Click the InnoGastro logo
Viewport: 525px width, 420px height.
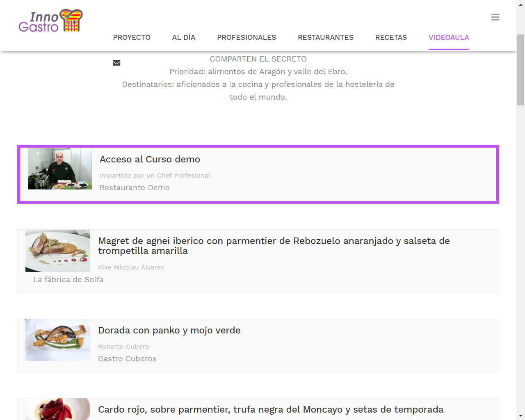click(x=50, y=21)
